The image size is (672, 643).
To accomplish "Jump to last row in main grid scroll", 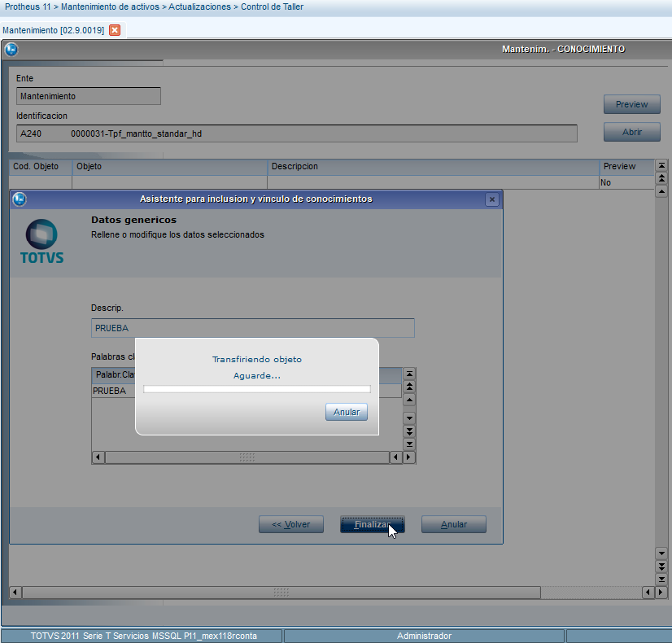I will click(x=661, y=580).
